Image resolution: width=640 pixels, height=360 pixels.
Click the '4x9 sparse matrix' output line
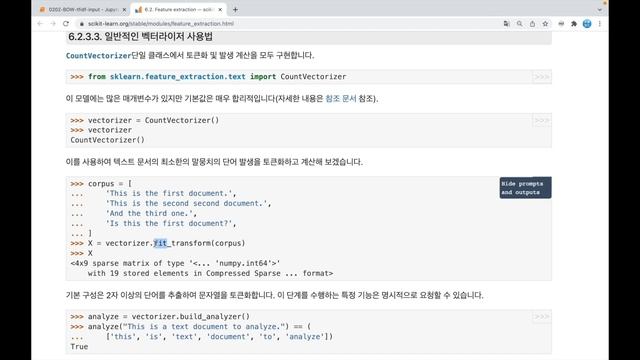point(176,263)
